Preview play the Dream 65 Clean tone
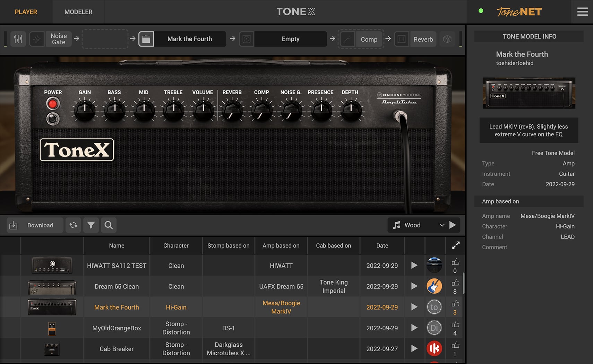 click(414, 286)
